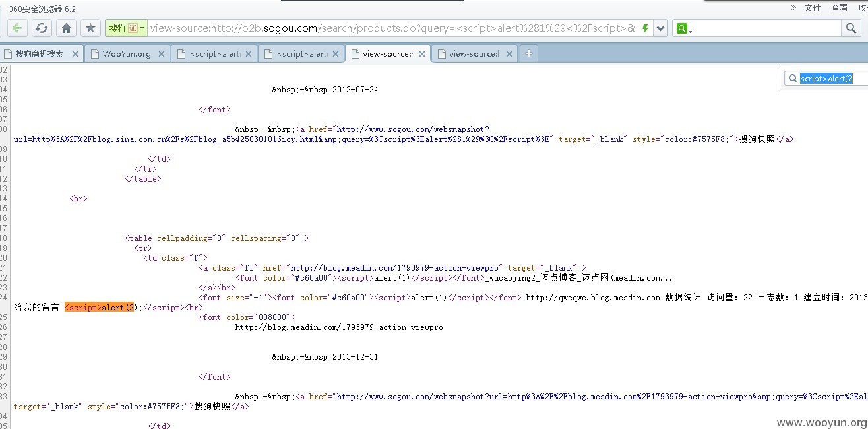
Task: Click the green lightning speed-mode icon
Action: pos(645,28)
